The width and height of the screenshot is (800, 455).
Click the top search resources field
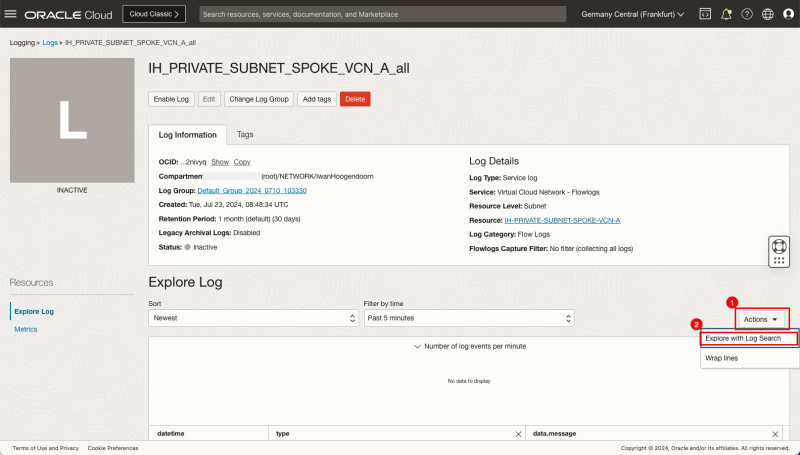click(380, 15)
